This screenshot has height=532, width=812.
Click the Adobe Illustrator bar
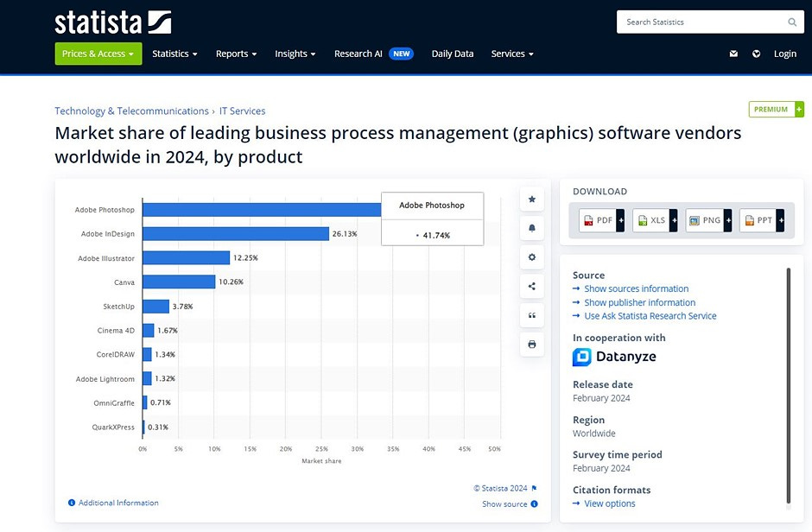tap(187, 257)
